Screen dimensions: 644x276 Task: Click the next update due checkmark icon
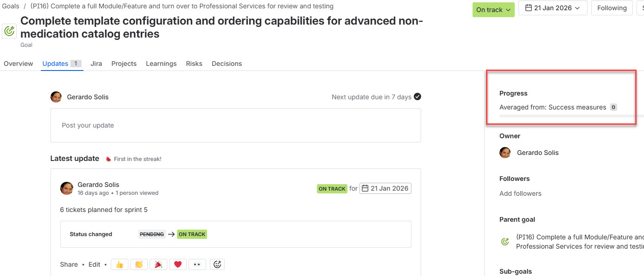pos(417,97)
